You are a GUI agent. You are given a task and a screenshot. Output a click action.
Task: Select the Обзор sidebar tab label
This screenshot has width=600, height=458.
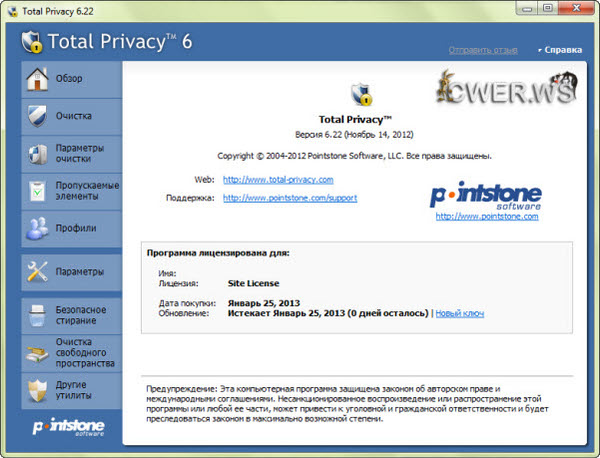[x=70, y=78]
